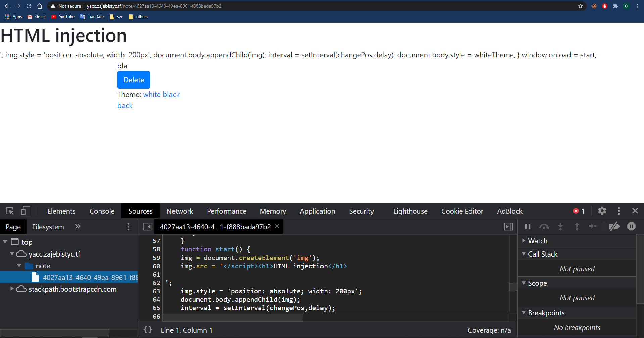The height and width of the screenshot is (338, 644).
Task: Close the DevTools panel
Action: pyautogui.click(x=635, y=211)
